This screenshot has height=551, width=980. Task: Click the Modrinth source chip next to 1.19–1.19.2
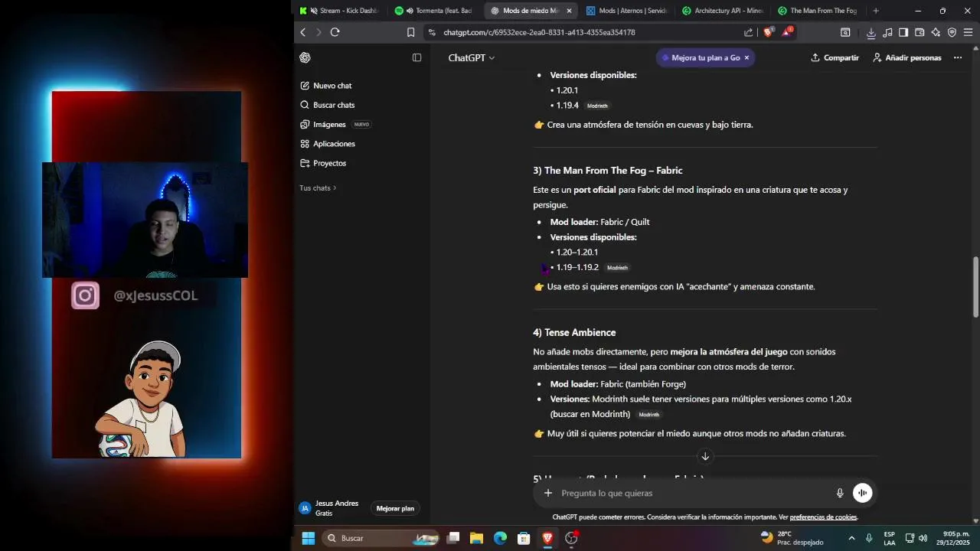pyautogui.click(x=617, y=268)
